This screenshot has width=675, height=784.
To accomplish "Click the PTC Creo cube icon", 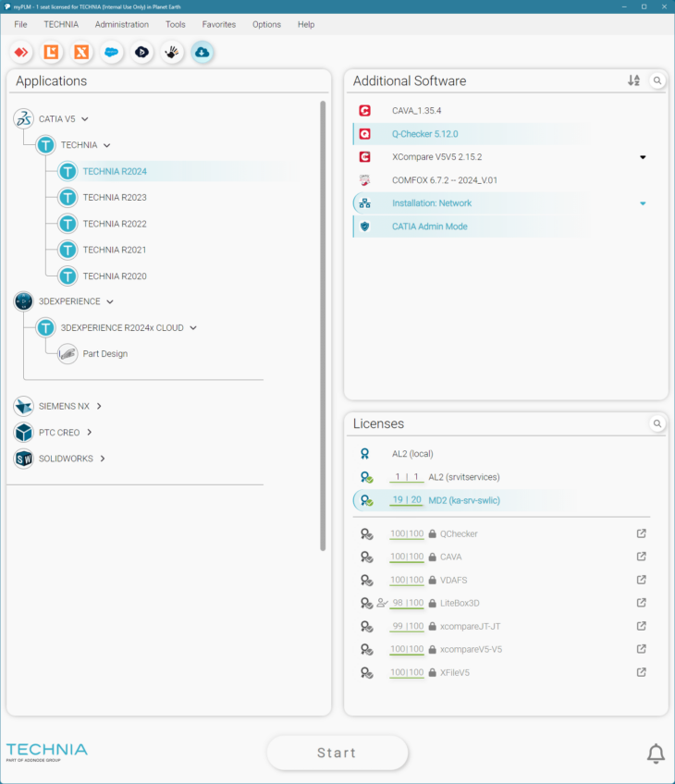I will pyautogui.click(x=23, y=433).
